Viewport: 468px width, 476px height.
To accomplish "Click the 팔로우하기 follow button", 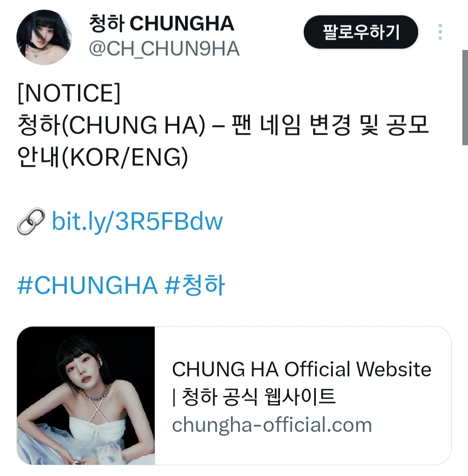I will 361,32.
